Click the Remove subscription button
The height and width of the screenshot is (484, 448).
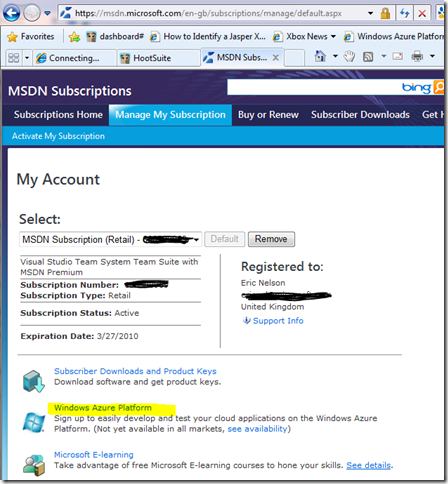pyautogui.click(x=271, y=239)
